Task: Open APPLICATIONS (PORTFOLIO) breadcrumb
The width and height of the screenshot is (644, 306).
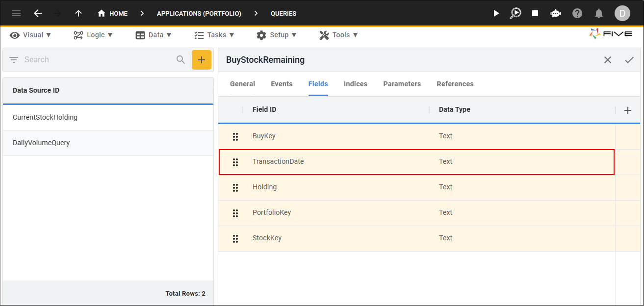Action: [x=199, y=13]
